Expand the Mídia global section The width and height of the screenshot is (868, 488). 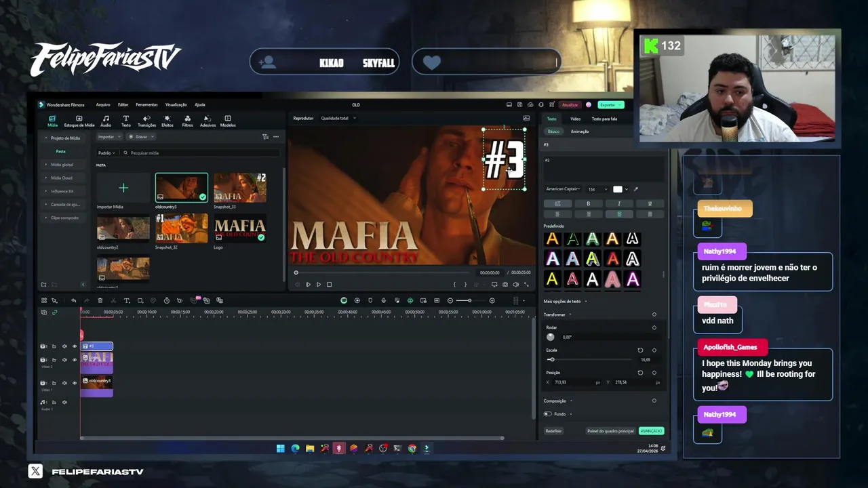point(46,165)
